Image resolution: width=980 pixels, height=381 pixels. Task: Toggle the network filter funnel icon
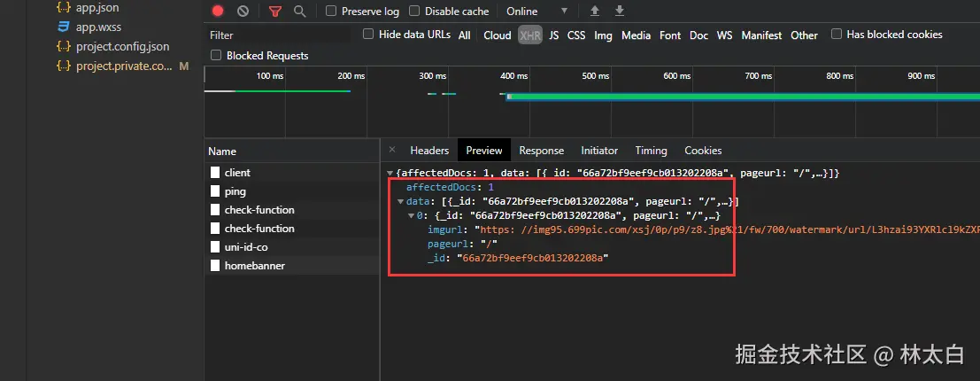pos(275,11)
